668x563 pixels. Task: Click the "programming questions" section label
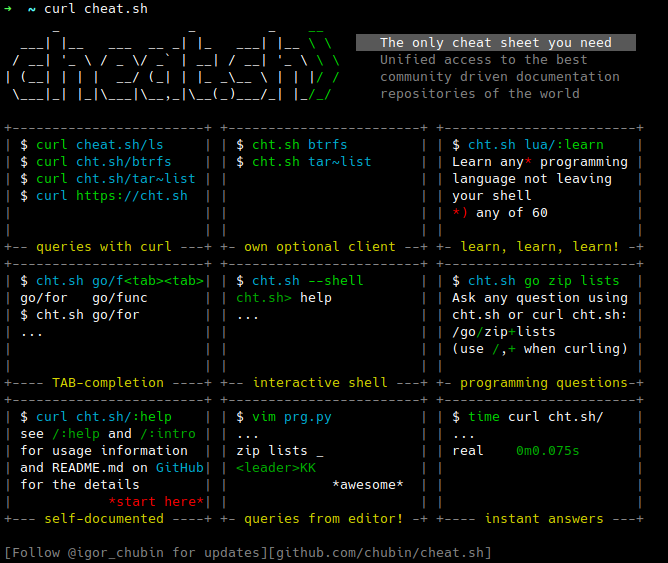point(544,383)
